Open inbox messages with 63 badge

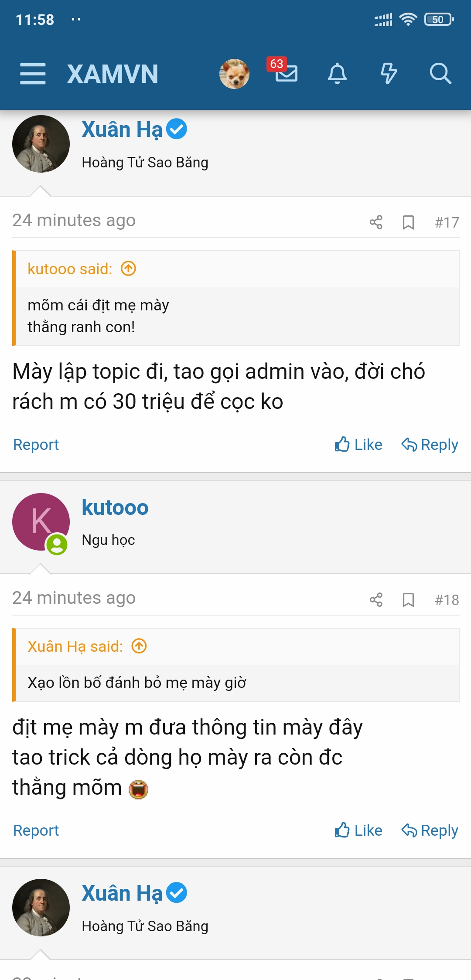point(286,73)
